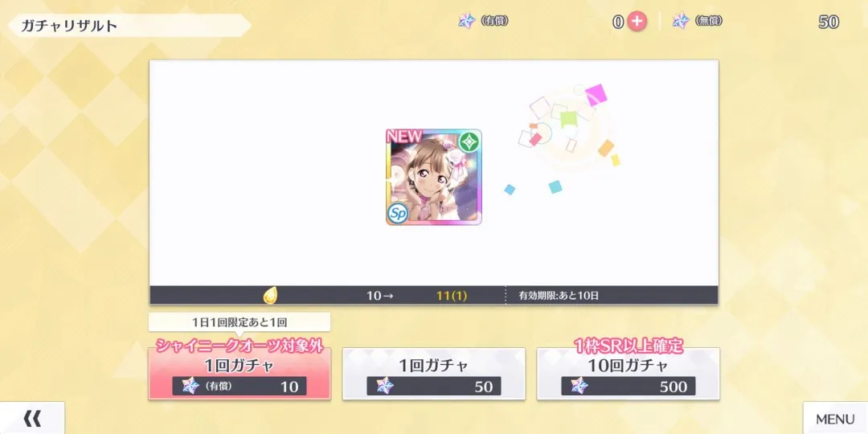Image resolution: width=868 pixels, height=434 pixels.
Task: Go back with the double-chevron arrow button
Action: [32, 419]
